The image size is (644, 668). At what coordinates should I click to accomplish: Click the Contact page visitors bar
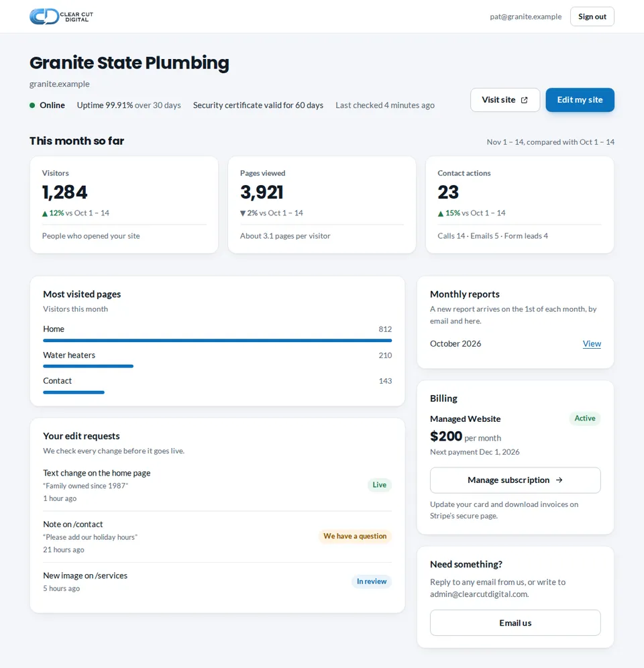[x=74, y=392]
